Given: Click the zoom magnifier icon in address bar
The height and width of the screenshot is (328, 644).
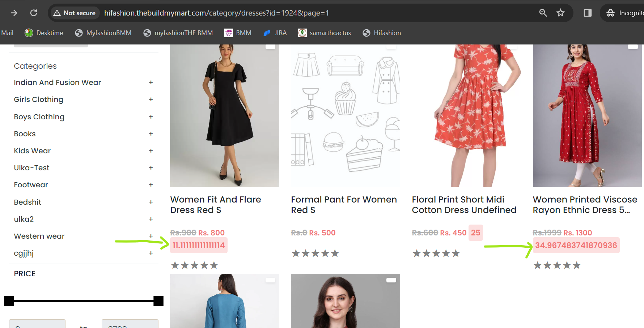Looking at the screenshot, I should click(x=543, y=13).
